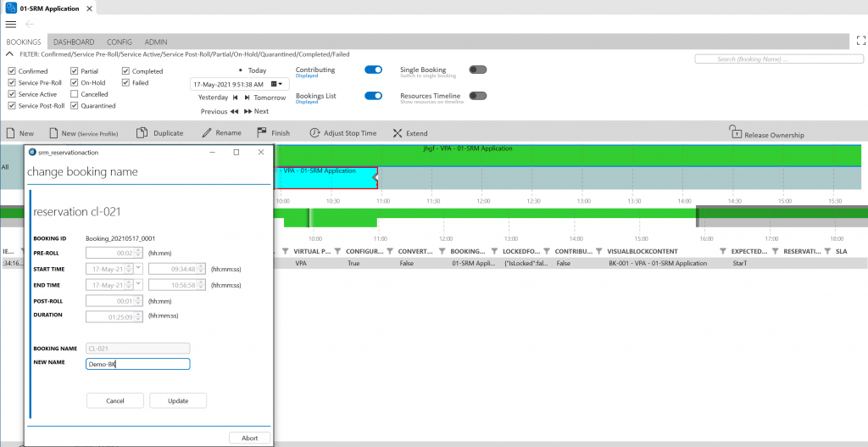The height and width of the screenshot is (447, 868).
Task: Click filter icon right of RESERVATI... header
Action: click(827, 251)
